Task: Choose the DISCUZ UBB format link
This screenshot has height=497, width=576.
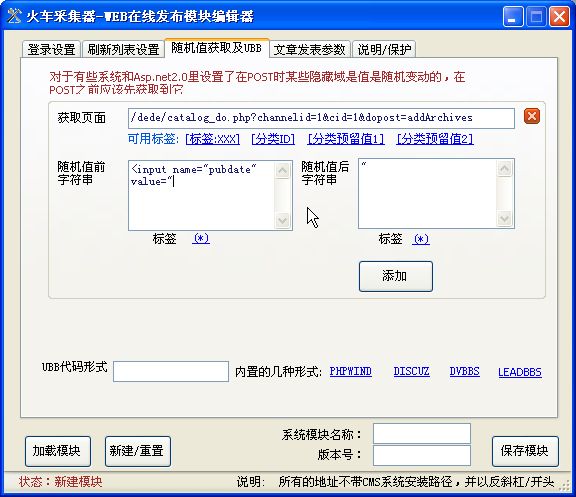Action: tap(411, 371)
